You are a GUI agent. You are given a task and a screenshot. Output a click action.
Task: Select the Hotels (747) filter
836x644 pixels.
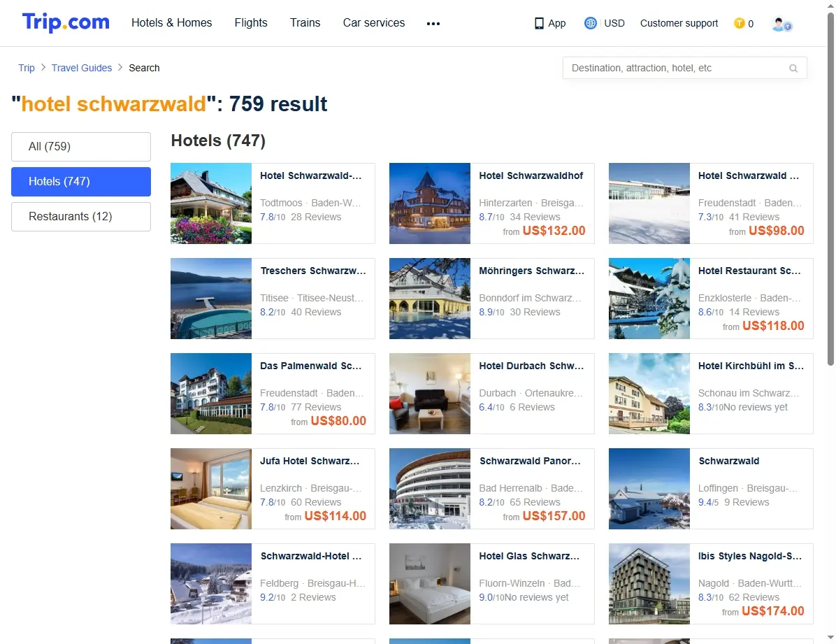click(81, 181)
